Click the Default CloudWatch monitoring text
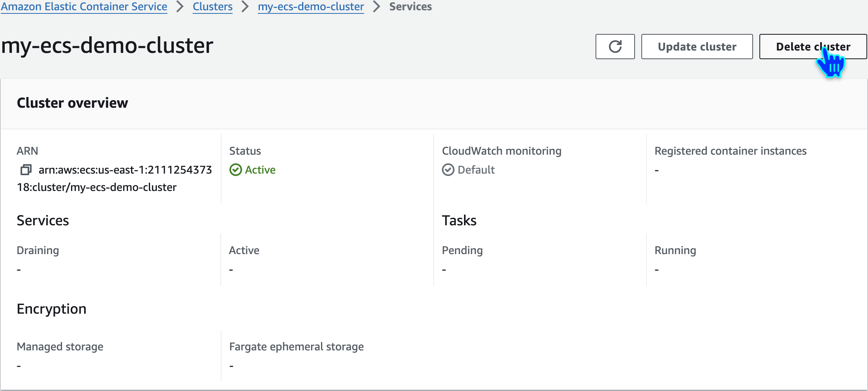The height and width of the screenshot is (391, 868). pos(476,170)
